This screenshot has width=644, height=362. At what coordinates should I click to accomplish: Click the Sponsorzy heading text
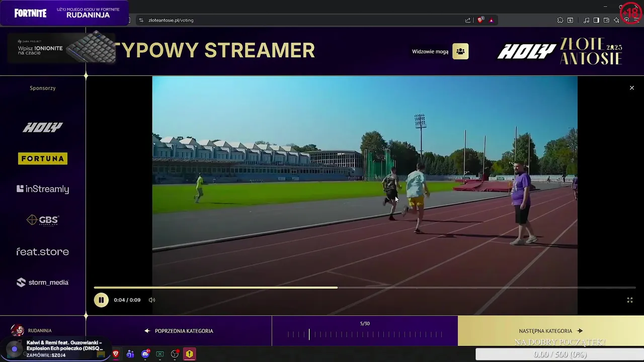click(x=43, y=88)
